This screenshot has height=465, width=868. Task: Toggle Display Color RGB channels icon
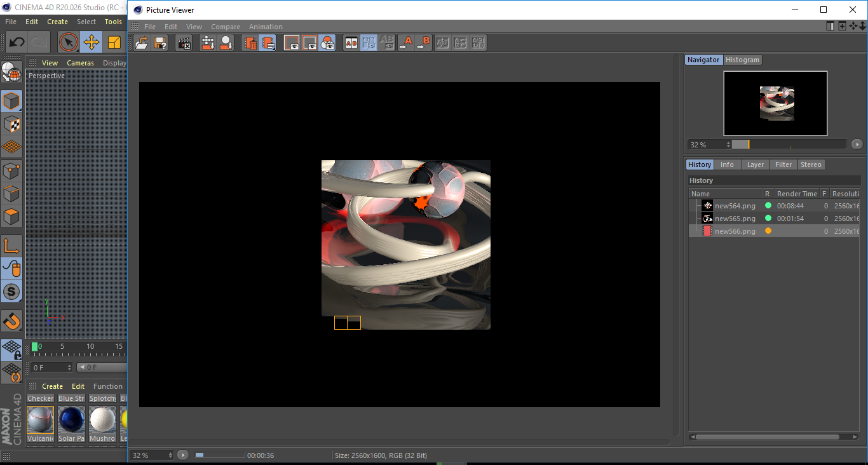click(327, 43)
